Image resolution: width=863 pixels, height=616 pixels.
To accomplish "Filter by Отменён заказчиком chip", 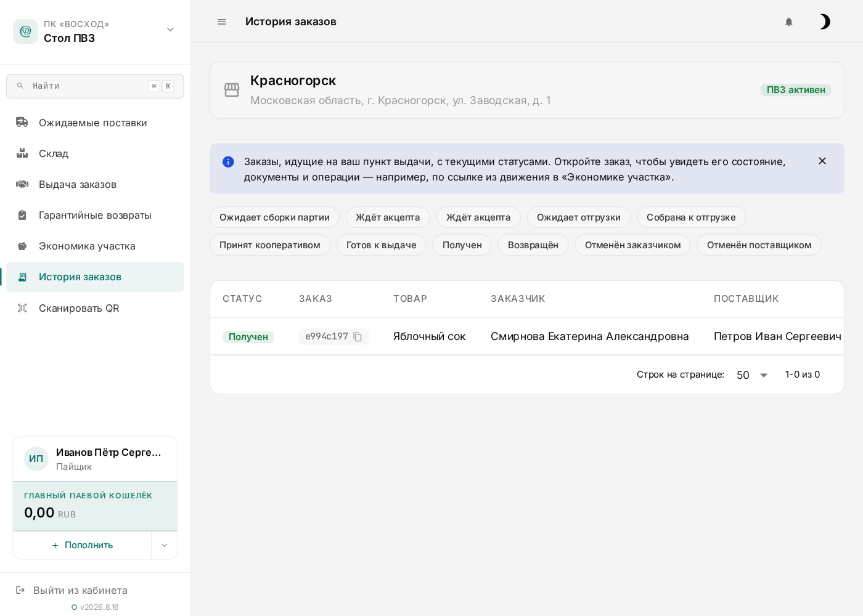I will tap(633, 245).
